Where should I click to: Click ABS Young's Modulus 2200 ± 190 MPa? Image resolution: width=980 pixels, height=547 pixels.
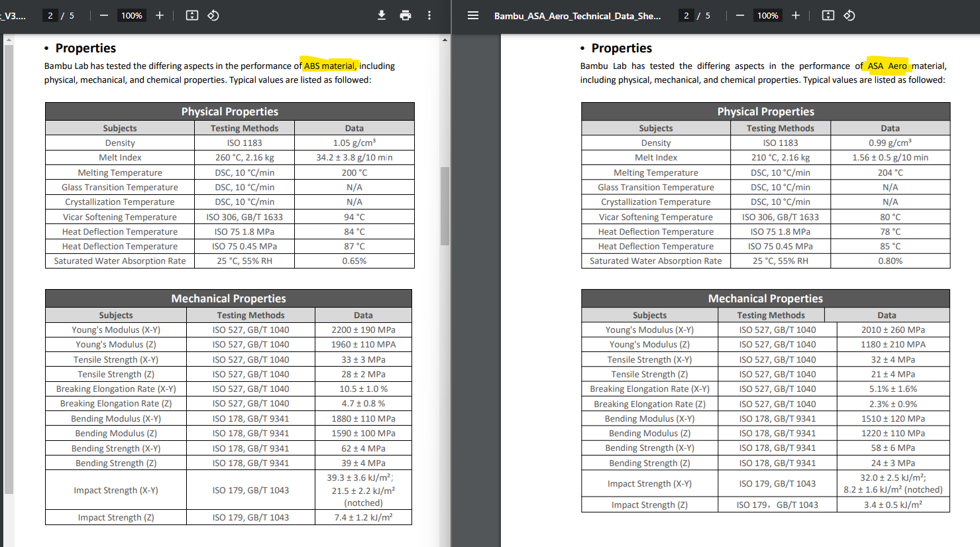pos(363,330)
